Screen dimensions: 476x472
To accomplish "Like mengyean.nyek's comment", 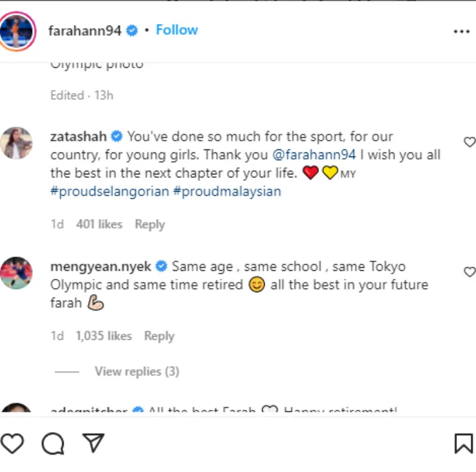I will 469,271.
